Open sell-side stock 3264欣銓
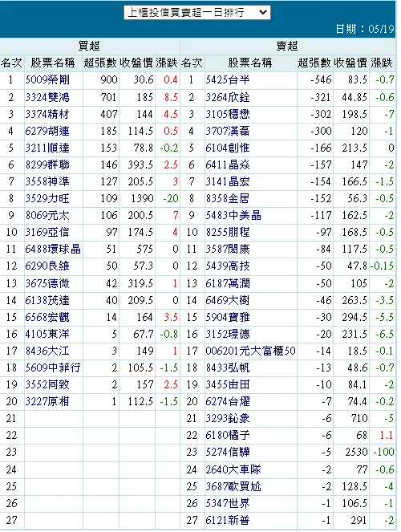Screen dimensions: 401x532 click(x=228, y=98)
